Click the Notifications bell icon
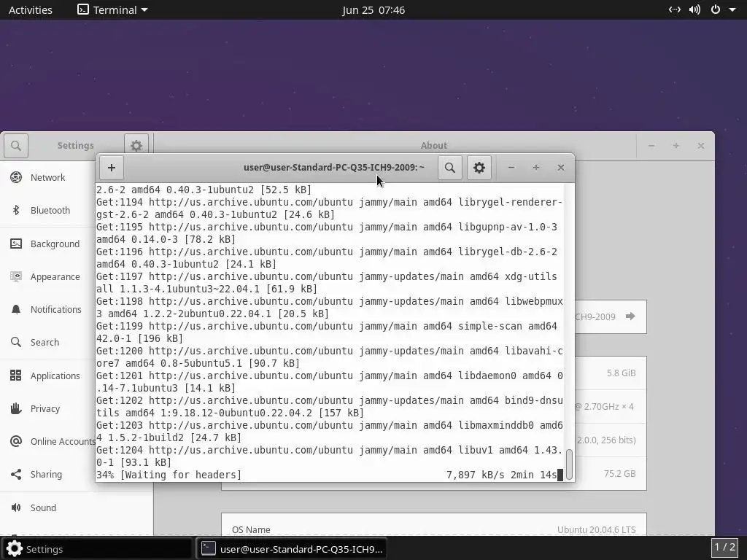This screenshot has width=747, height=560. tap(16, 309)
